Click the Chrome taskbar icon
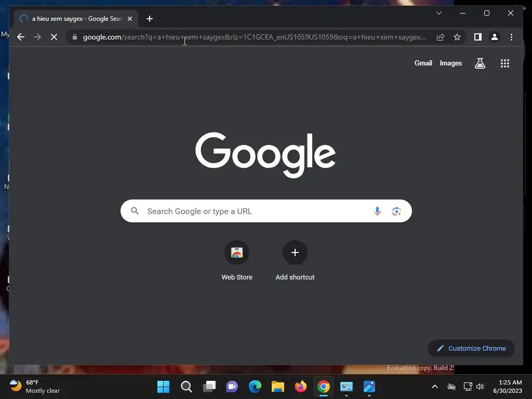Image resolution: width=532 pixels, height=399 pixels. click(x=324, y=387)
